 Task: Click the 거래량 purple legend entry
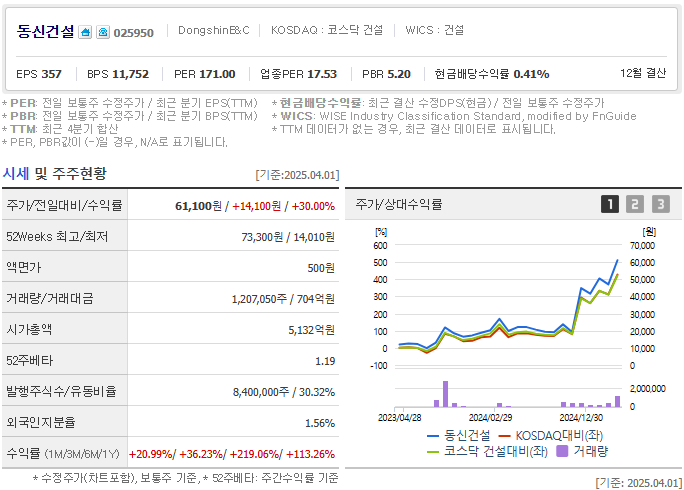click(x=582, y=451)
